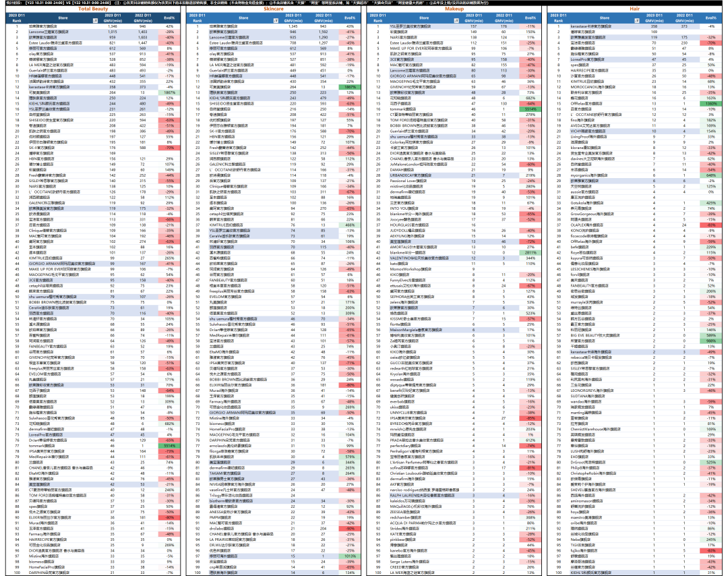Select KIEHL'S store in Total Beauty
This screenshot has height=576, width=728.
51,104
